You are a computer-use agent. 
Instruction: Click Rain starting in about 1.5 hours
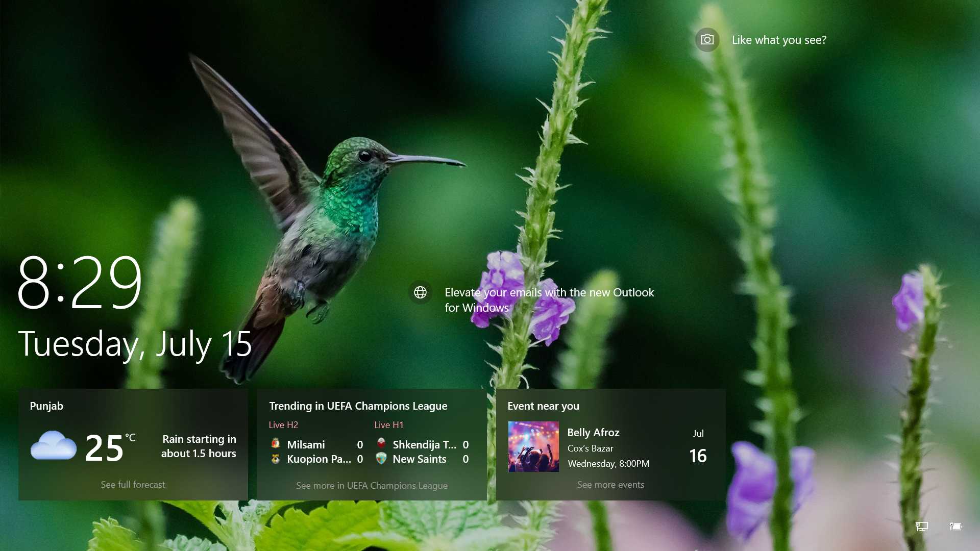tap(199, 446)
